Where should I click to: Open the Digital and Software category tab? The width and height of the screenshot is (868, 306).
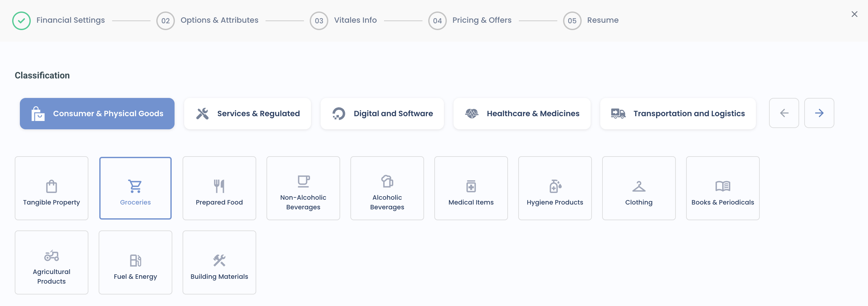[x=382, y=113]
